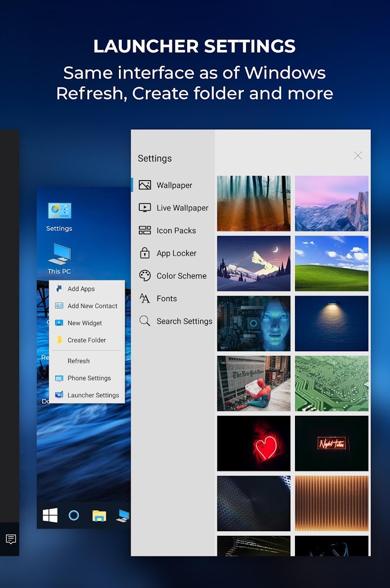Close the Settings panel with X
The image size is (390, 588).
[358, 156]
